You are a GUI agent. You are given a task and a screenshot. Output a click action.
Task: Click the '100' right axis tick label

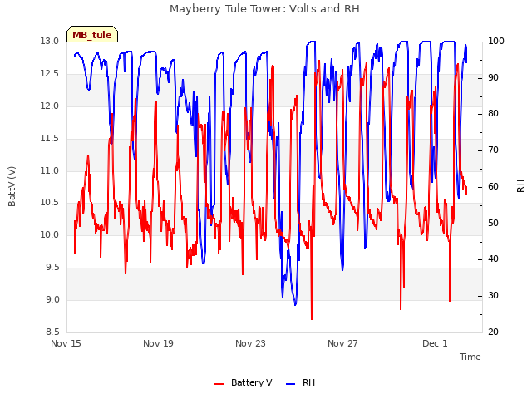[495, 41]
